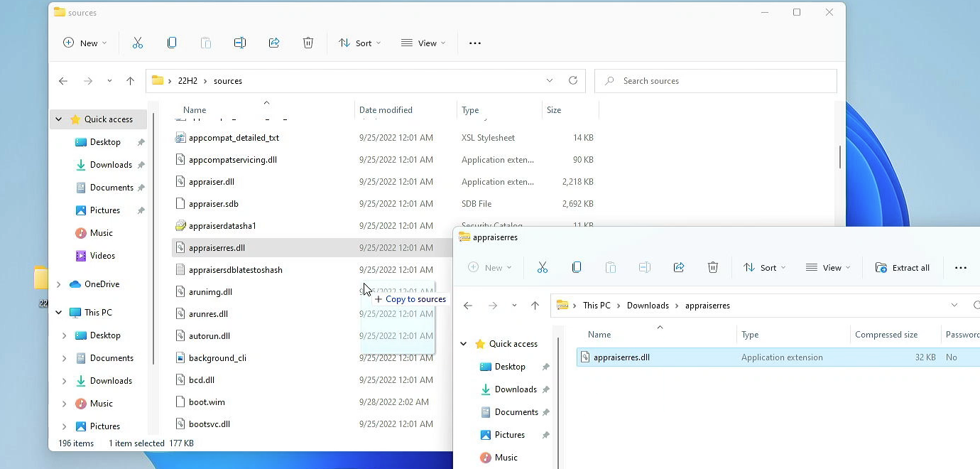
Task: Open the New menu in the sources window
Action: coord(85,43)
